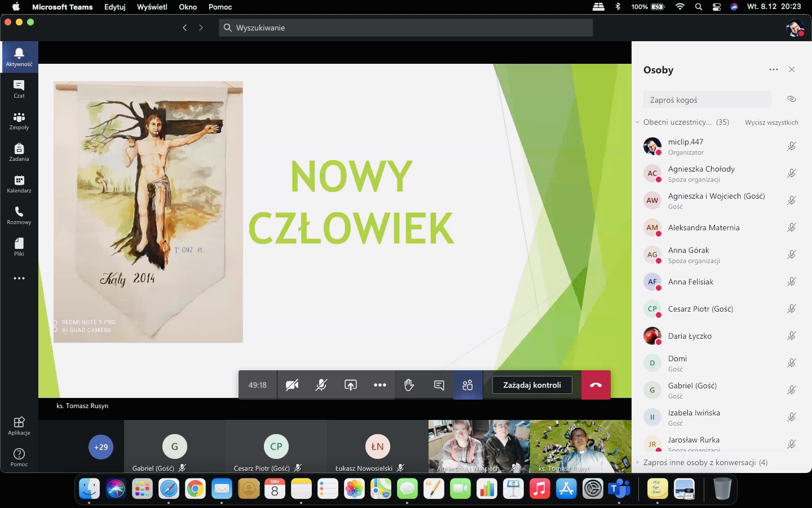812x508 pixels.
Task: Open more actions in the meeting toolbar
Action: [x=380, y=385]
